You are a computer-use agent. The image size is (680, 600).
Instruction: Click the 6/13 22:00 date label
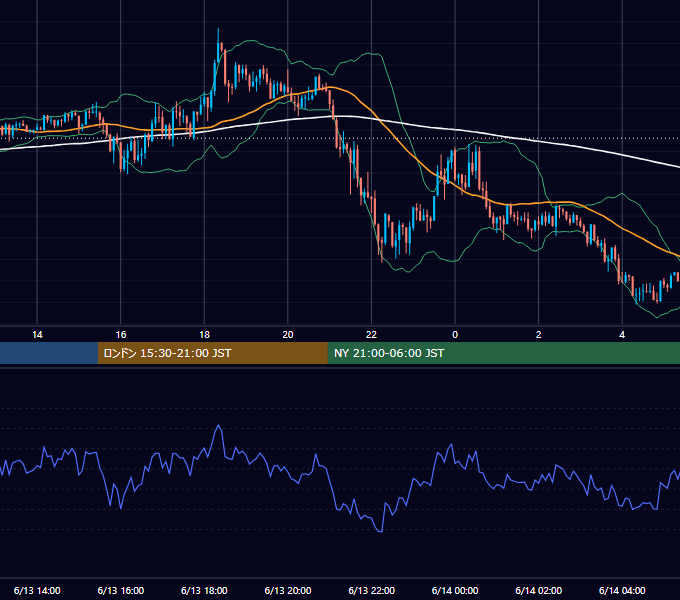coord(371,590)
